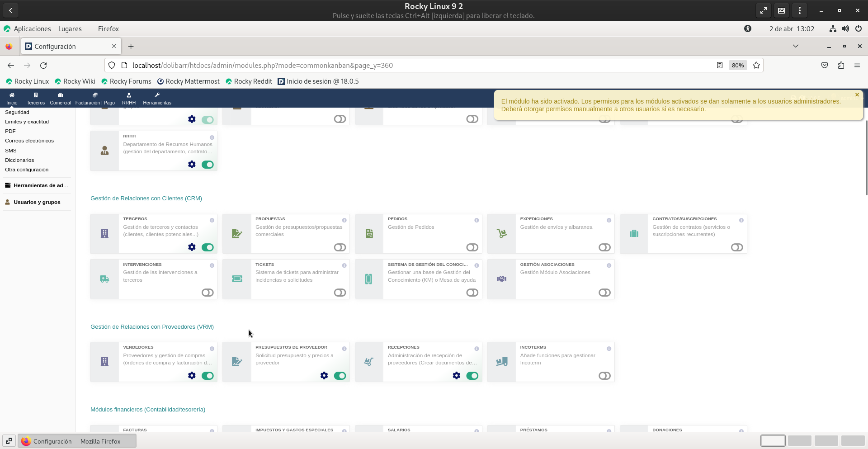
Task: Open settings gear for RRHH module
Action: click(x=192, y=165)
